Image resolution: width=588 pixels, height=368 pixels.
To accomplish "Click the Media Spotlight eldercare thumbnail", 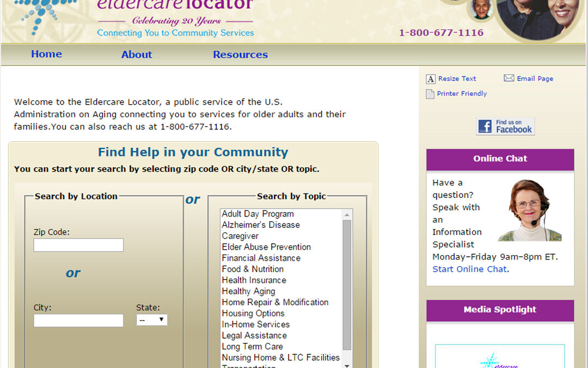I will tap(500, 357).
